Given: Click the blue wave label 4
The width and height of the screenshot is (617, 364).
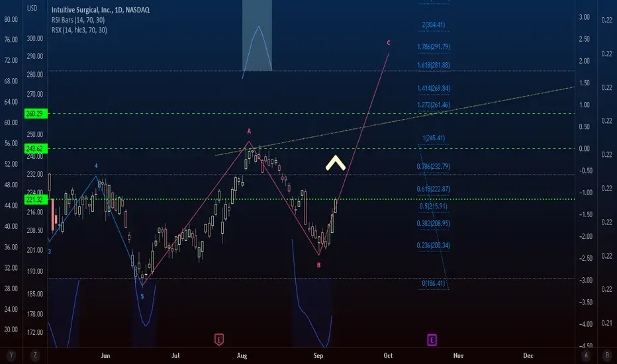Looking at the screenshot, I should pos(95,165).
